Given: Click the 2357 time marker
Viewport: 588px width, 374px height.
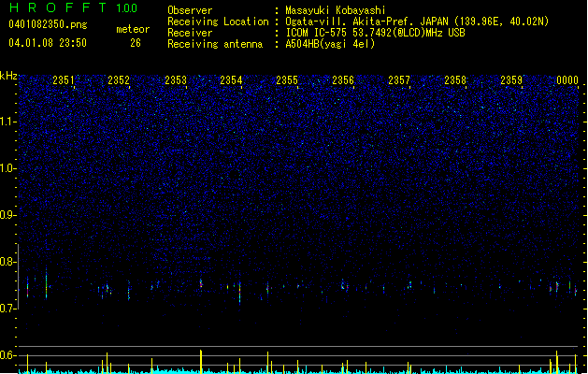Looking at the screenshot, I should (399, 80).
